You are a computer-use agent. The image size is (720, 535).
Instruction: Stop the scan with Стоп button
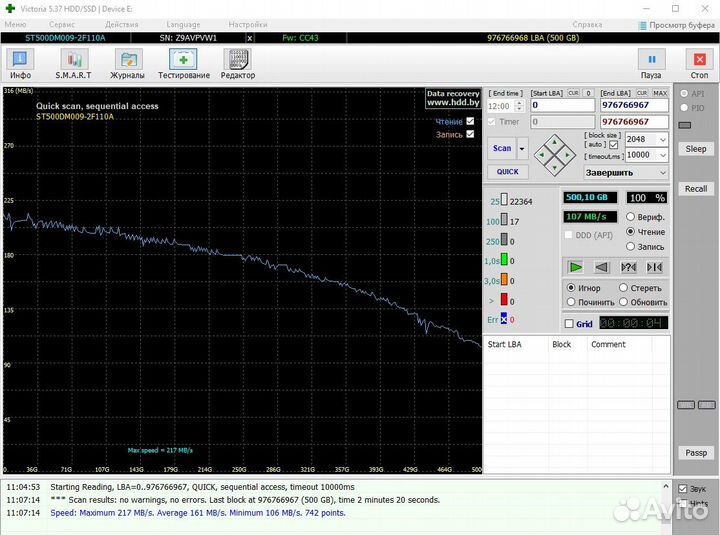699,64
